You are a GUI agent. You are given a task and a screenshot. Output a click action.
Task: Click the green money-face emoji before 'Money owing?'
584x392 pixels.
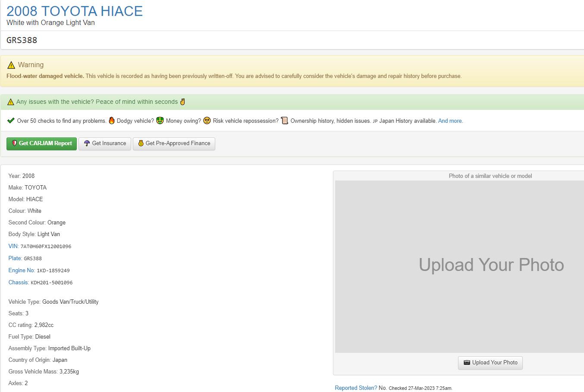coord(160,121)
